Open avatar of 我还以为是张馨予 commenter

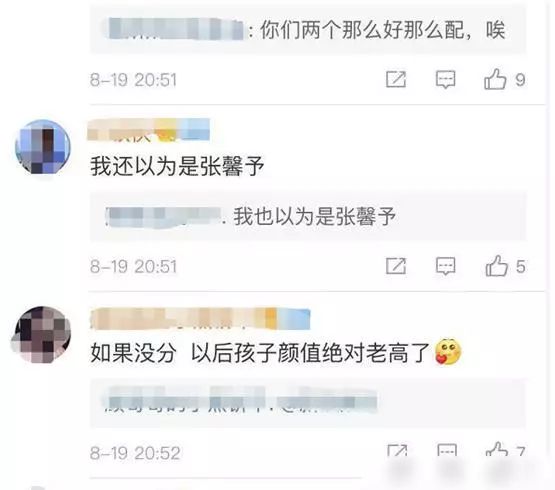43,147
